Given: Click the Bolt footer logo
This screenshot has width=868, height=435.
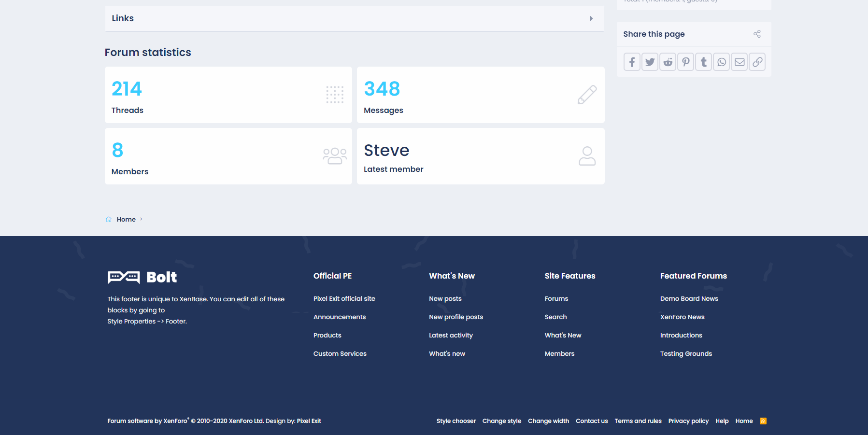Looking at the screenshot, I should point(142,277).
